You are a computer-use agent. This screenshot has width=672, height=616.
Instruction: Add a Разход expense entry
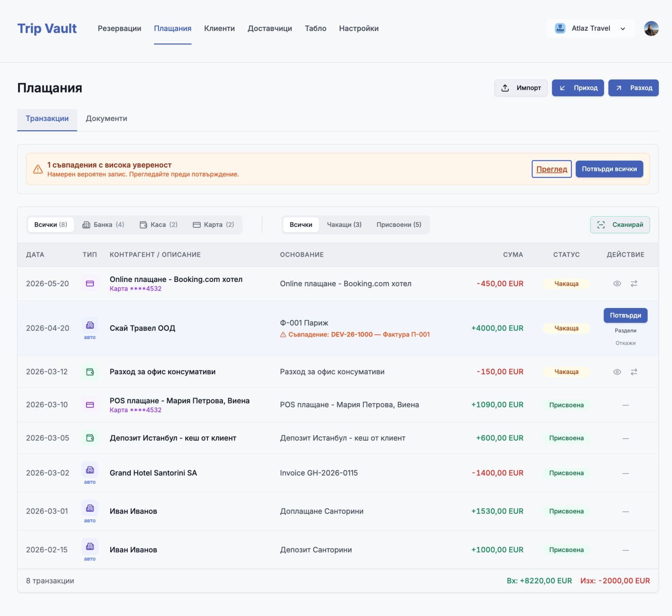pyautogui.click(x=633, y=88)
